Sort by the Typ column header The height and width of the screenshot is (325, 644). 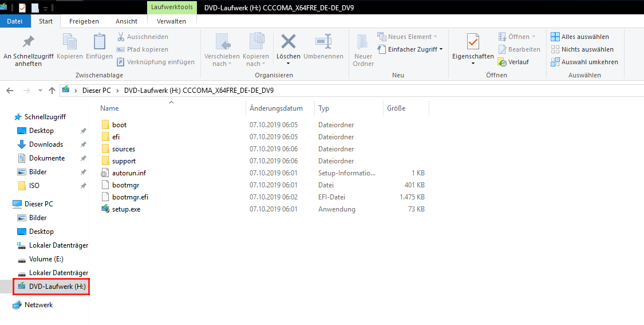[323, 108]
